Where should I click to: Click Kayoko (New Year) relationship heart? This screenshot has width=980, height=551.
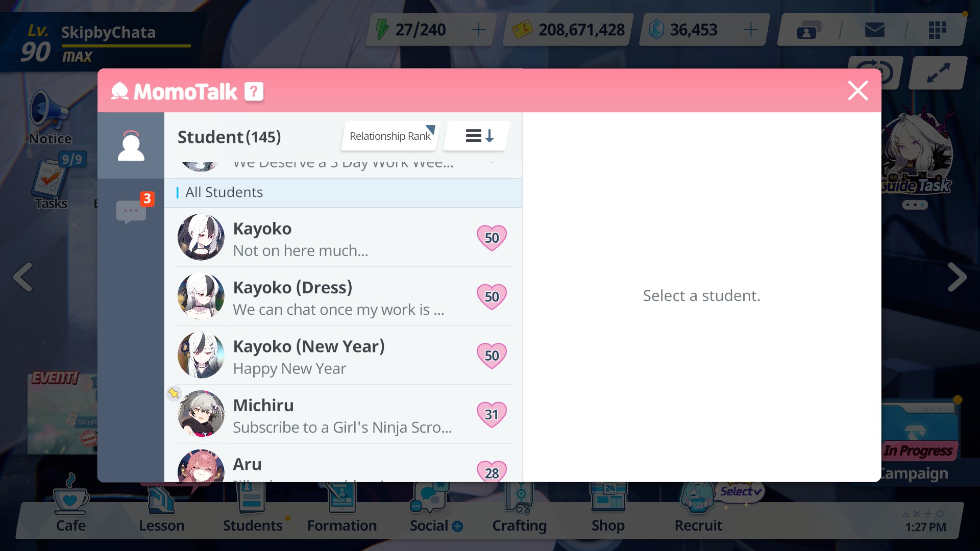tap(491, 356)
